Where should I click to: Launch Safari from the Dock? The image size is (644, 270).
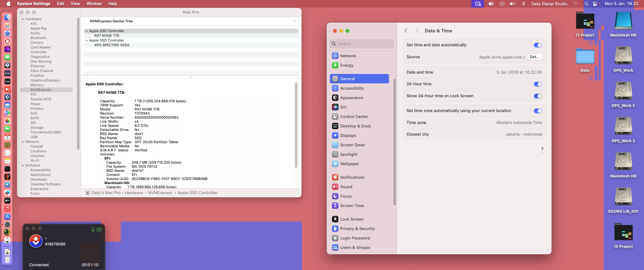[x=7, y=33]
